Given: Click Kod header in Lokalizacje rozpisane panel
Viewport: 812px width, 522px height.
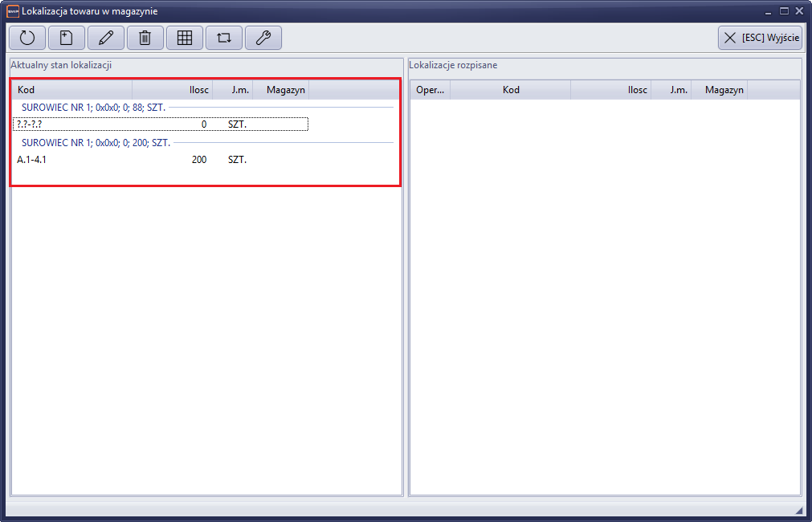Looking at the screenshot, I should pyautogui.click(x=511, y=90).
